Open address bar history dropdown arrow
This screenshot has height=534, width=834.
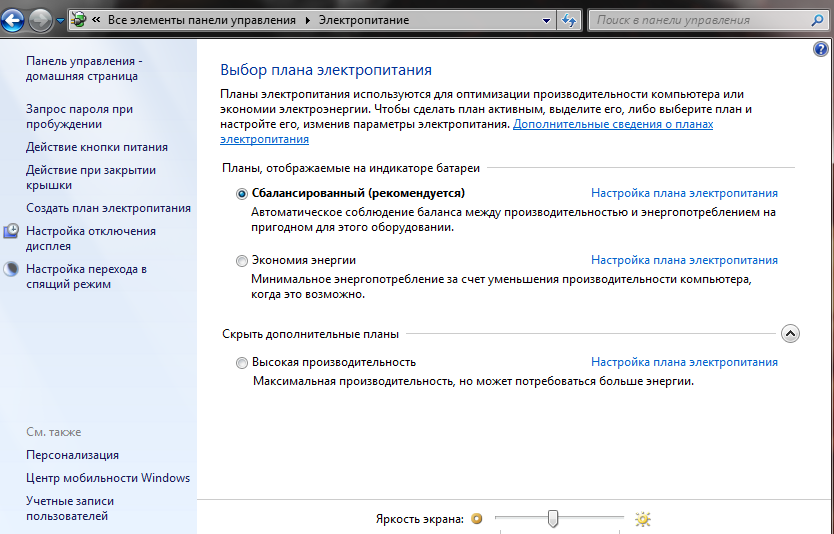click(546, 21)
